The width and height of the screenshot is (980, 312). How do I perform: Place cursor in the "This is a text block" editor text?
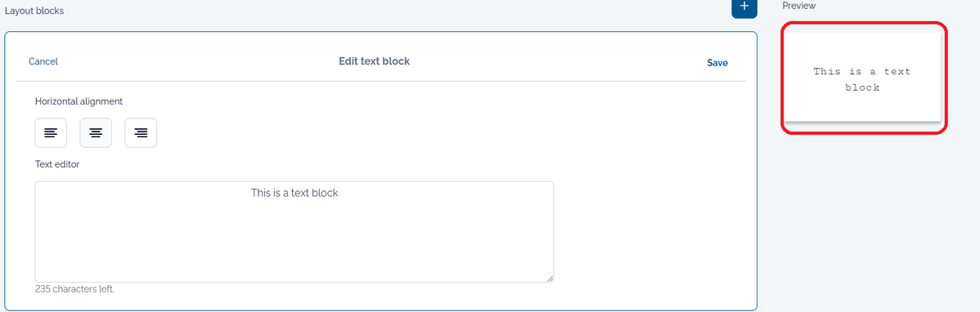point(294,193)
